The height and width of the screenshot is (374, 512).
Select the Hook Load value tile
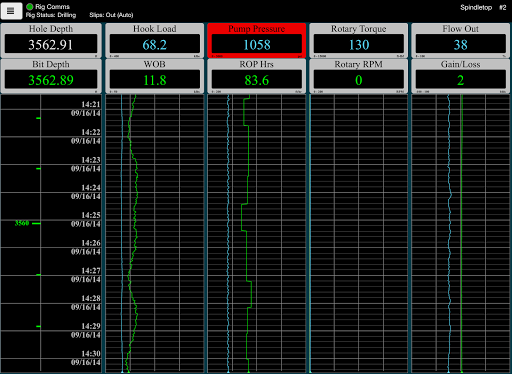click(x=155, y=41)
